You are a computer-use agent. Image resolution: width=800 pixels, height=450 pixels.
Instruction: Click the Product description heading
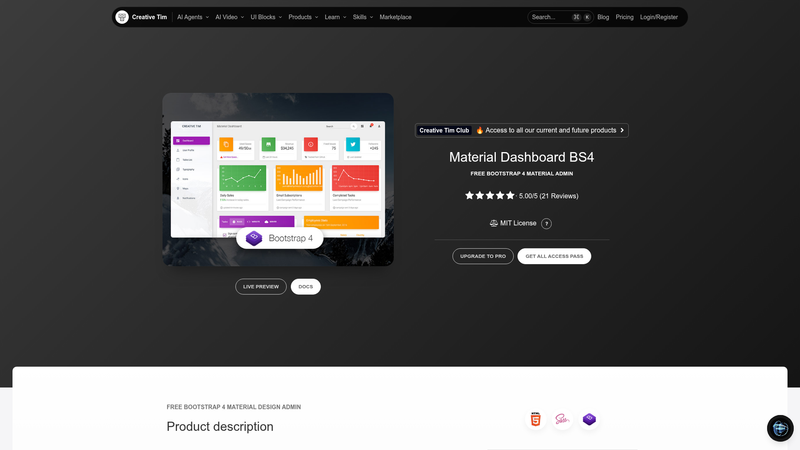220,427
